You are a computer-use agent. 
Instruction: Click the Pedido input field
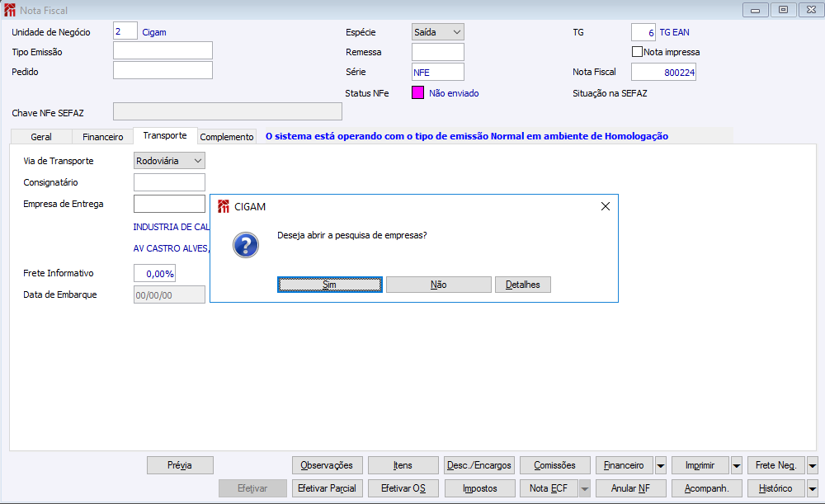coord(163,70)
